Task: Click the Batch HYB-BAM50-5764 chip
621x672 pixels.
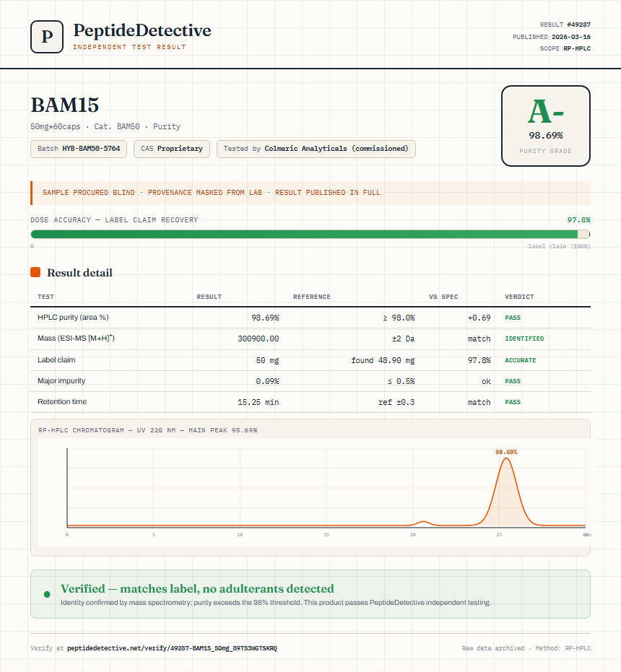Action: pyautogui.click(x=79, y=149)
